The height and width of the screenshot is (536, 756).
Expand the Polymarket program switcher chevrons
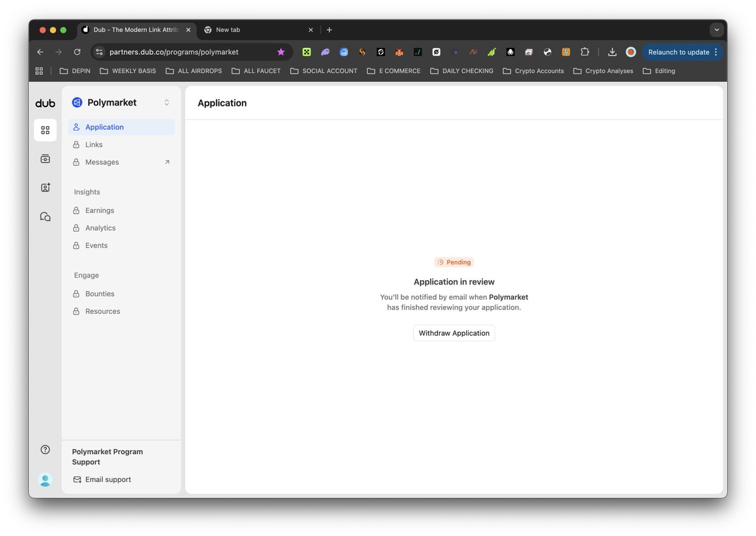166,103
